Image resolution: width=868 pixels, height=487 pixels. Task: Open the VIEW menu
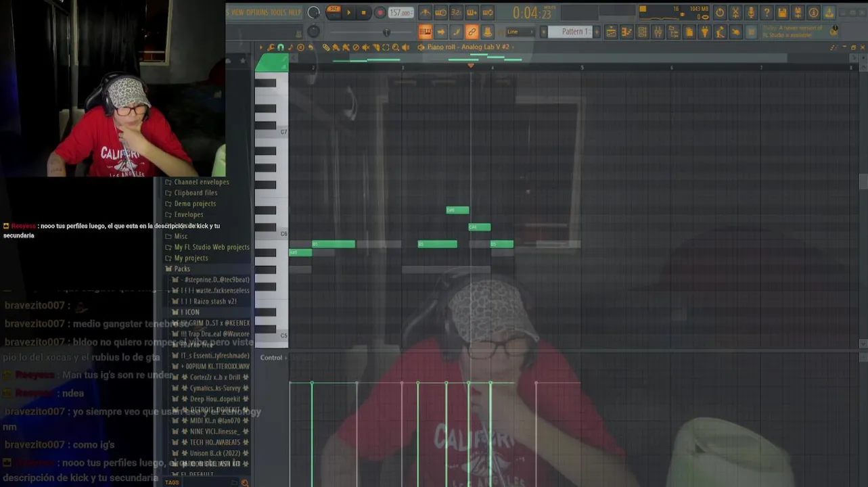coord(237,12)
